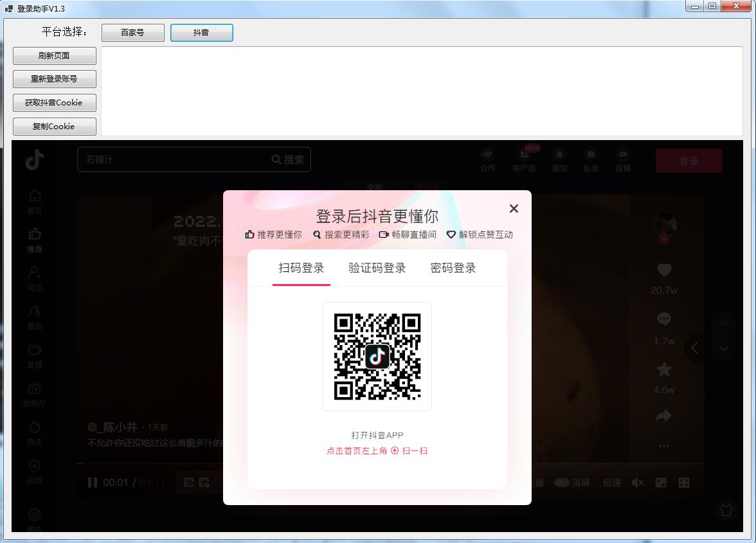
Task: Open comments via the speech bubble icon
Action: pos(664,319)
